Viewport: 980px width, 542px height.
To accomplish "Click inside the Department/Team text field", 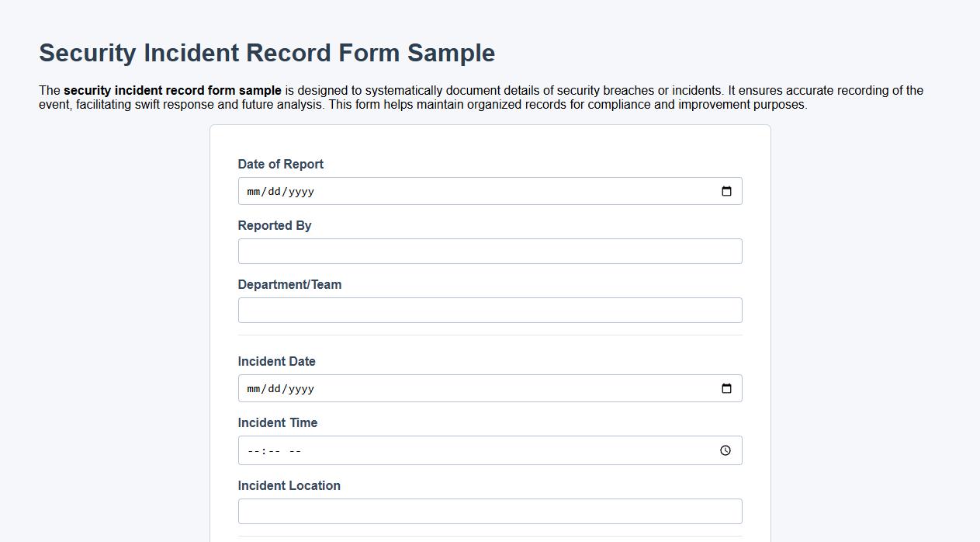I will point(490,309).
